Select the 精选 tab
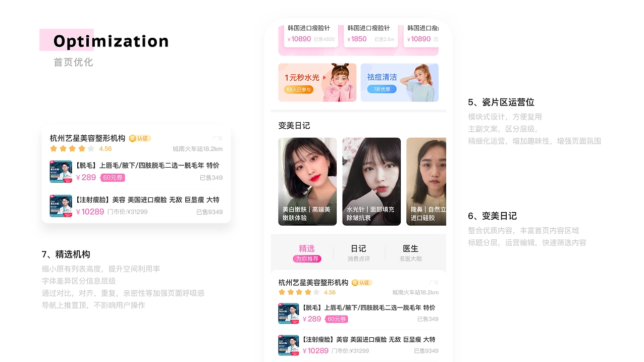The image size is (644, 362). pos(307,253)
